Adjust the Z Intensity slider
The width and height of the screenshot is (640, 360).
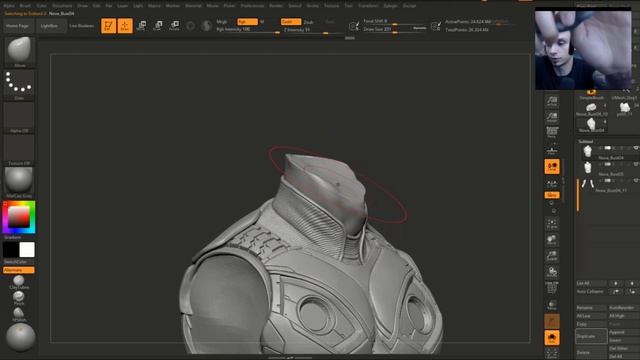click(312, 30)
